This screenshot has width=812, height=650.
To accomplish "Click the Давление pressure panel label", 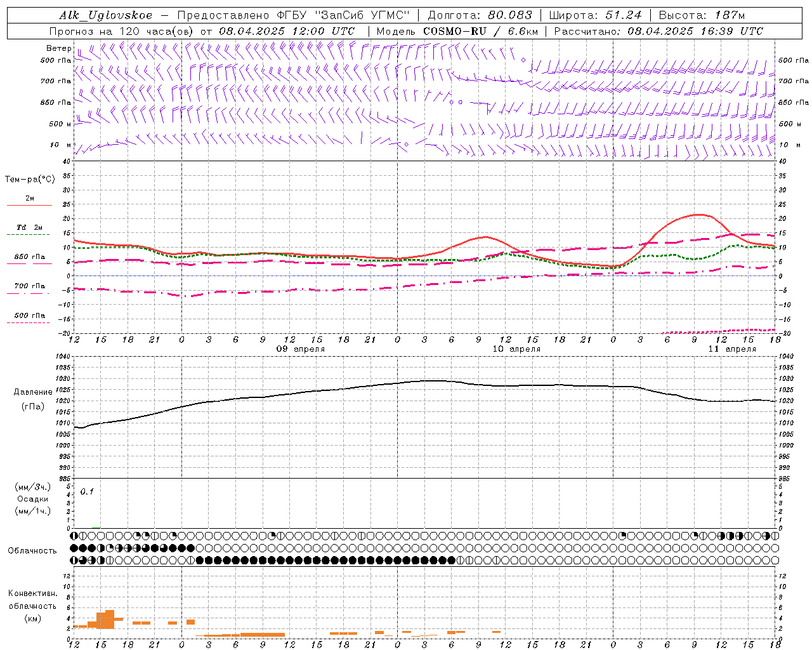I will 33,392.
